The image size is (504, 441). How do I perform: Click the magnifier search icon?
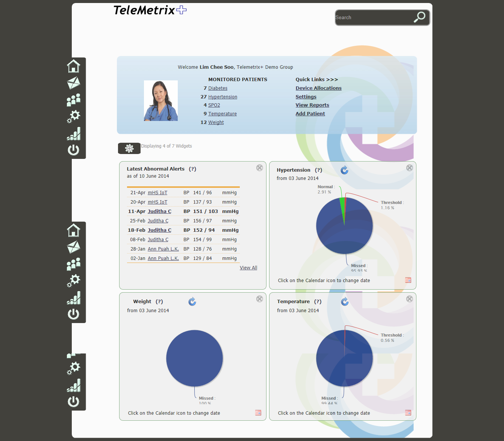coord(419,17)
